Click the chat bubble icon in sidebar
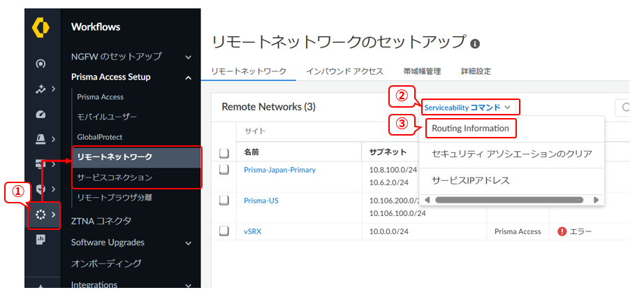This screenshot has width=644, height=290. coord(41,240)
